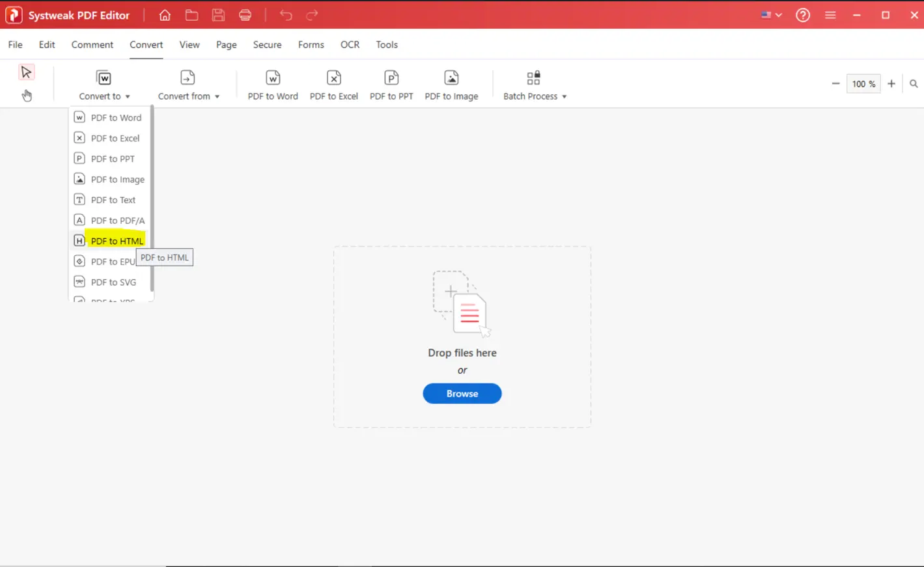The image size is (924, 567).
Task: Choose PDF to PDF/A in dropdown list
Action: click(x=109, y=220)
